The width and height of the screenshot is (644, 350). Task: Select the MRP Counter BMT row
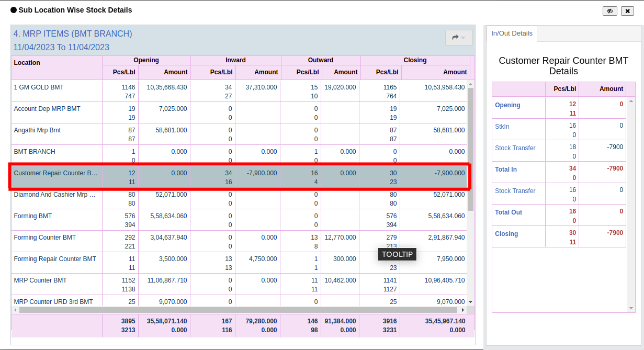(239, 284)
